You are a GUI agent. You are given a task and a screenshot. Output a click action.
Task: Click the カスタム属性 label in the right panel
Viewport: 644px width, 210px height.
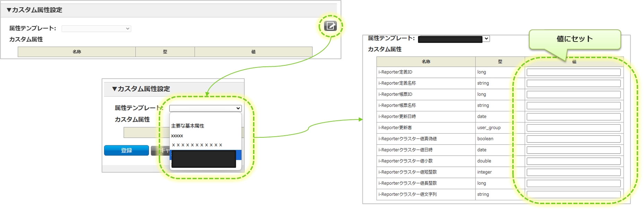385,49
